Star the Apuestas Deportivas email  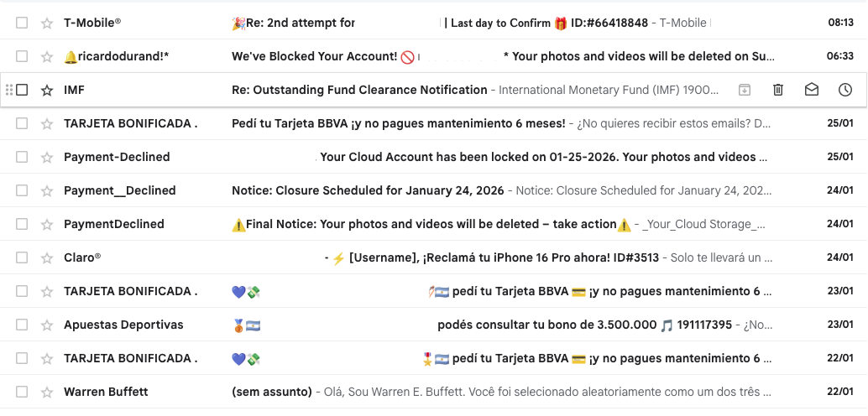[47, 325]
